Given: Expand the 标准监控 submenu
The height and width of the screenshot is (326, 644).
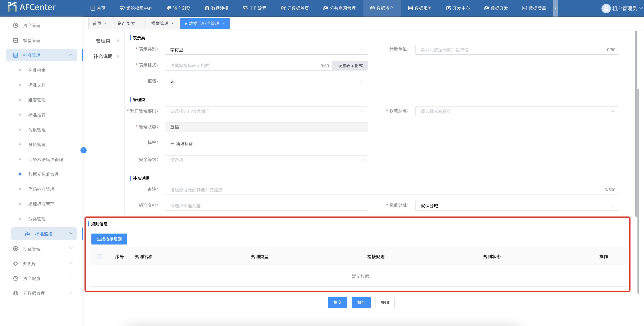Looking at the screenshot, I should (x=71, y=233).
